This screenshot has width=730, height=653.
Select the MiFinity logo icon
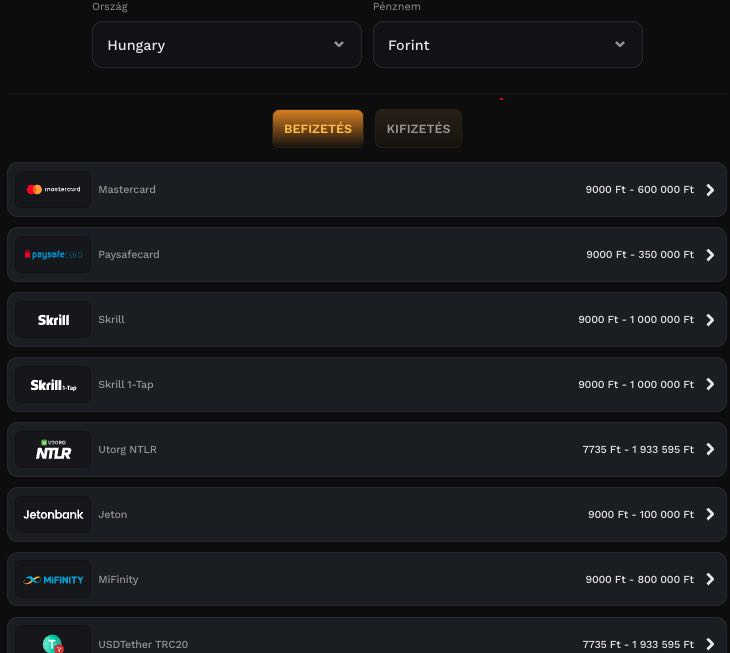point(53,580)
